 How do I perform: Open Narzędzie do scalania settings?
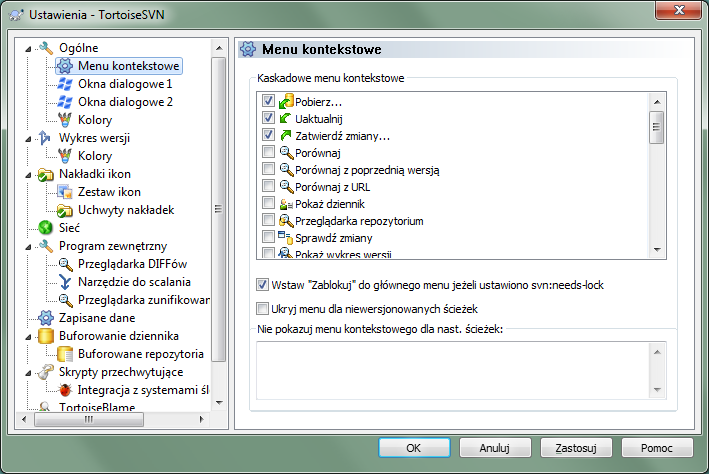point(134,282)
